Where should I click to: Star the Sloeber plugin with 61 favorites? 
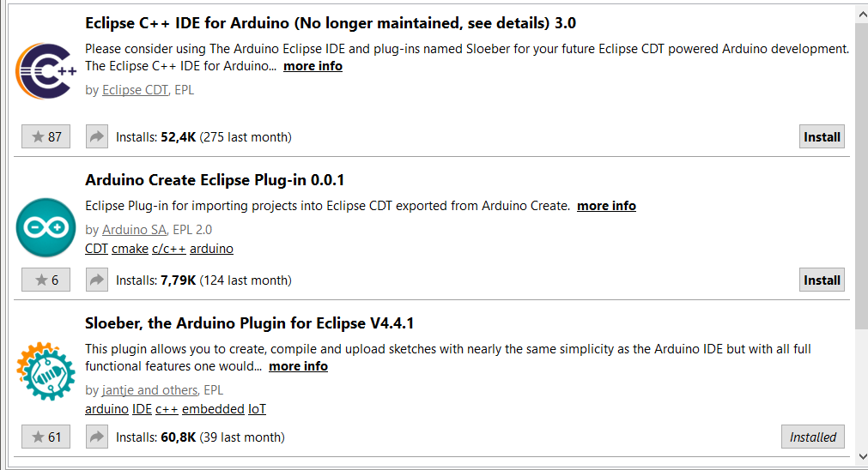46,437
